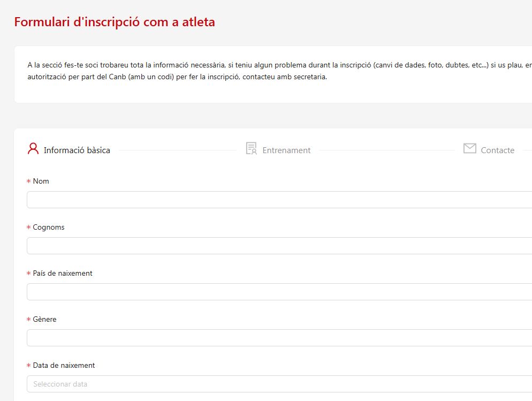Click the Entrenament step document icon

[x=251, y=149]
